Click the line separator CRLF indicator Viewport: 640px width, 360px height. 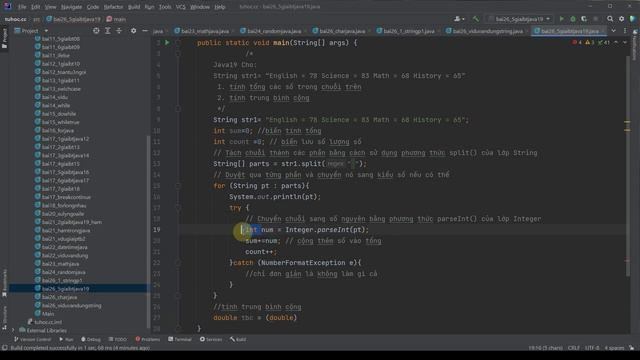tap(573, 348)
